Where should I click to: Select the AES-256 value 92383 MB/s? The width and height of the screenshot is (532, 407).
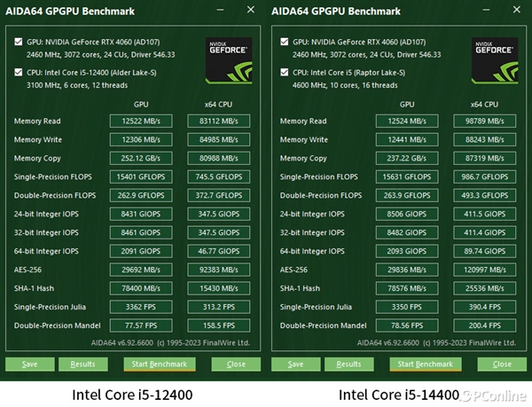(x=219, y=270)
